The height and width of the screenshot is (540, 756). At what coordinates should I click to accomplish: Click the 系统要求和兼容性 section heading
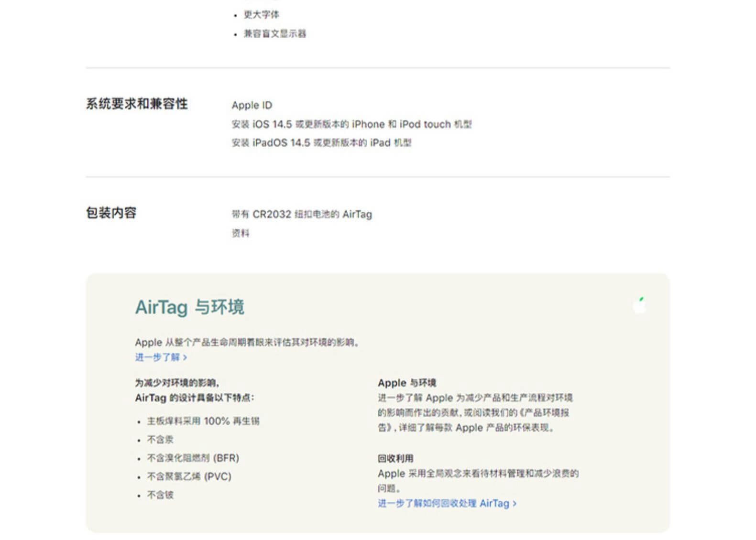(x=137, y=104)
